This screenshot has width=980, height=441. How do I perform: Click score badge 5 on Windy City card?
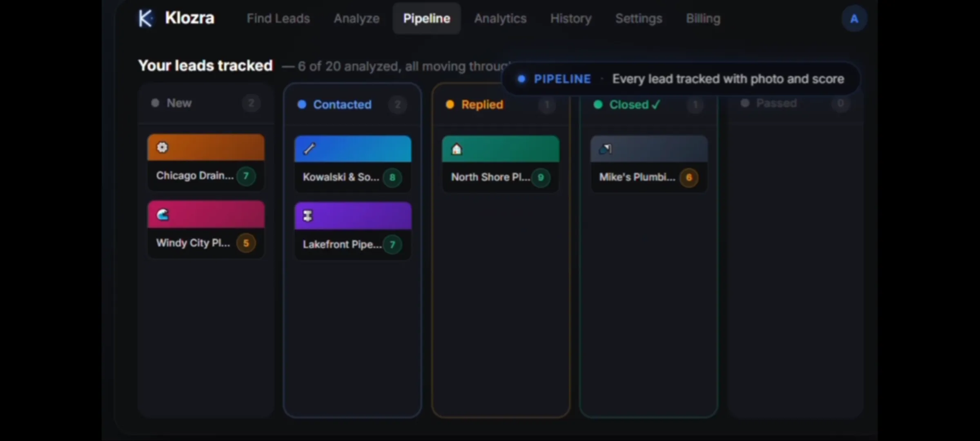[x=246, y=243]
